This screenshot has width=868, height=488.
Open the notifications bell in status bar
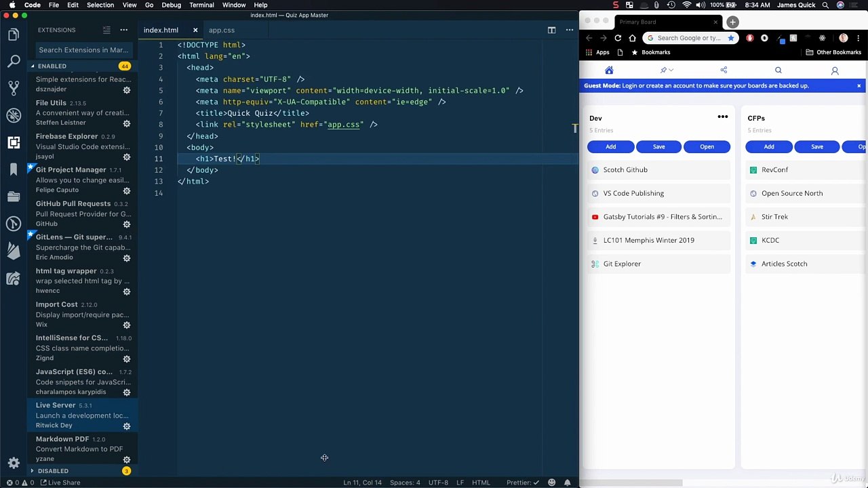point(568,483)
